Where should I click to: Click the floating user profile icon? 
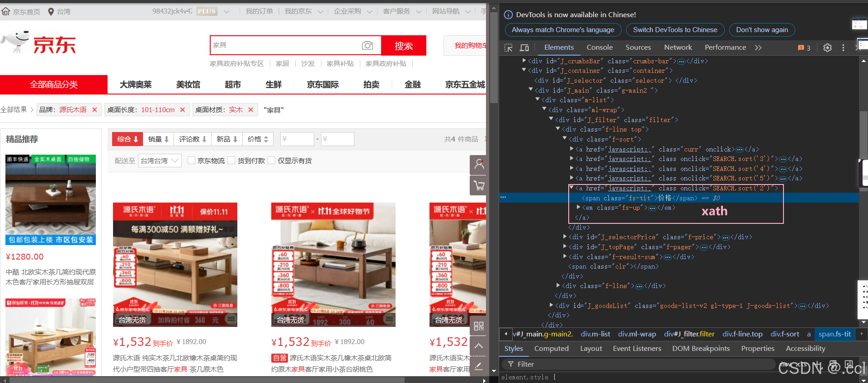[x=479, y=165]
